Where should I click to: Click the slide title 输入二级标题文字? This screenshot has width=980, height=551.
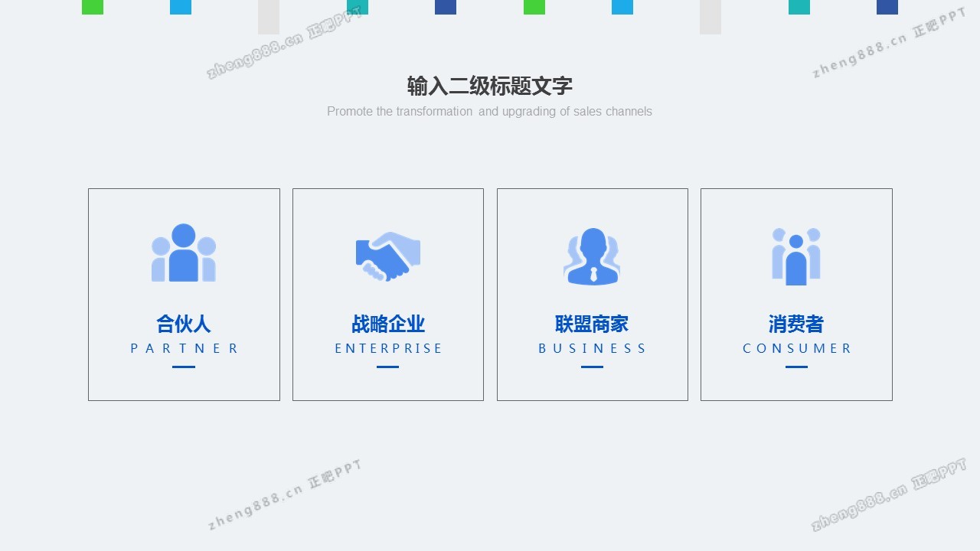(x=490, y=86)
